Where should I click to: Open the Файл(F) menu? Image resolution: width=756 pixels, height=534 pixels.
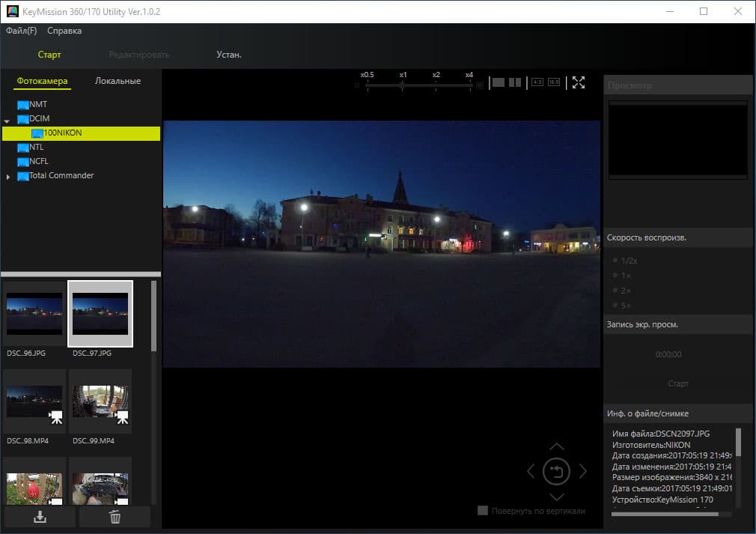(21, 31)
